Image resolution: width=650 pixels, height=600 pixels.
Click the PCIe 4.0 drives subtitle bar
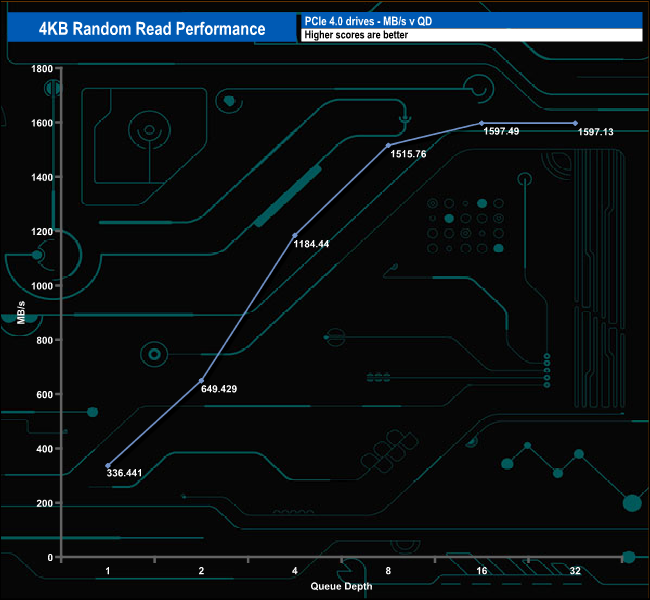(472, 21)
